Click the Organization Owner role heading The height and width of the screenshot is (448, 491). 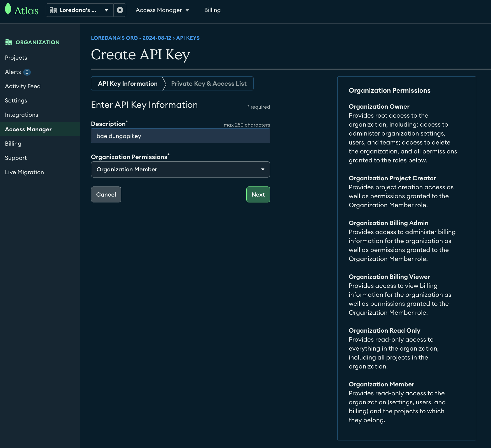(379, 106)
